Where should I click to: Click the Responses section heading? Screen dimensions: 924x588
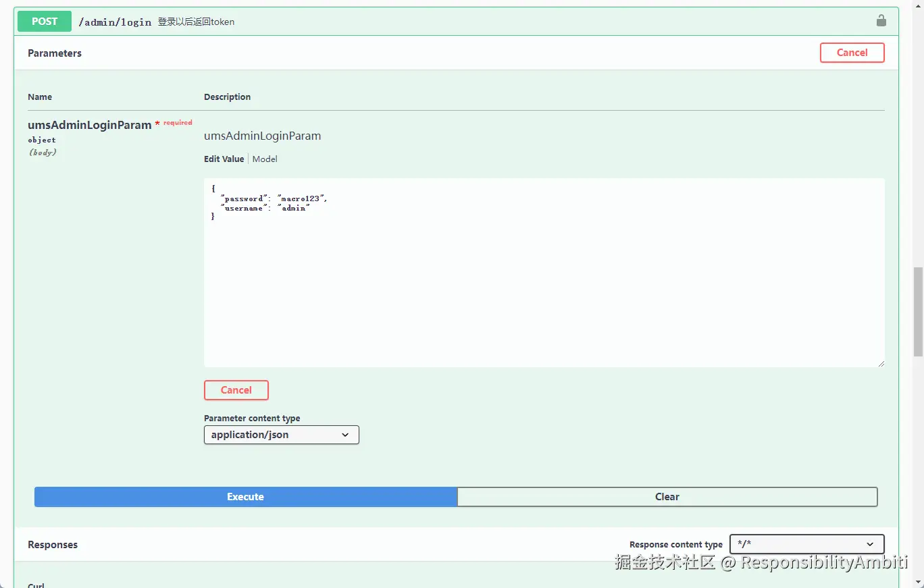53,545
